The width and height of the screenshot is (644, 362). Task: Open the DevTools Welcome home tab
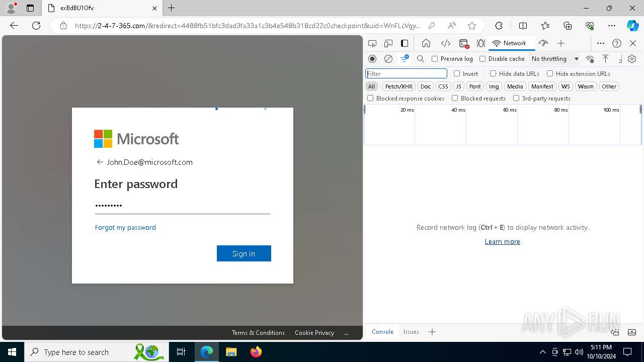point(426,43)
